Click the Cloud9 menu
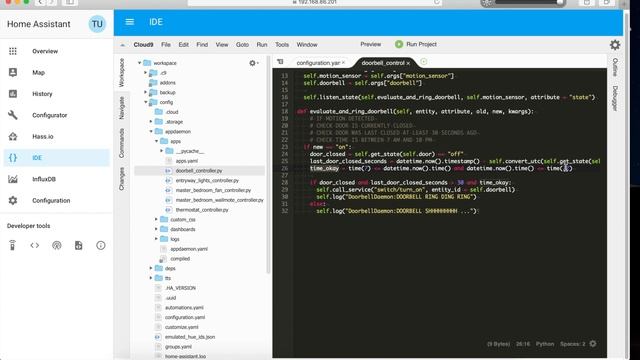This screenshot has height=360, width=640. click(x=143, y=44)
